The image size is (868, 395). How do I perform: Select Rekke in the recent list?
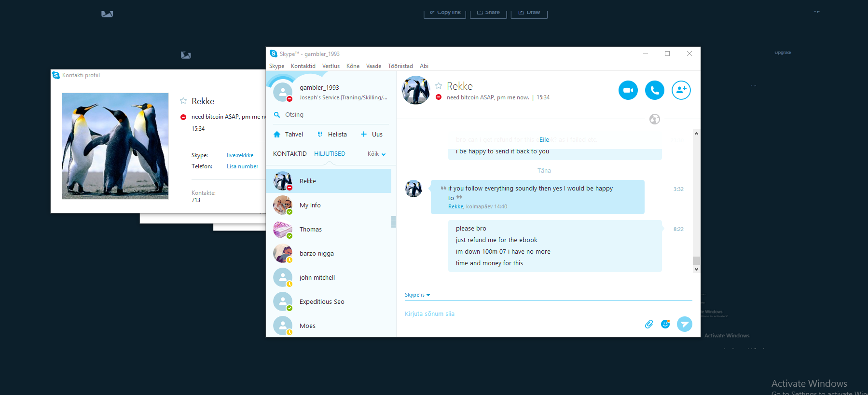pyautogui.click(x=329, y=181)
